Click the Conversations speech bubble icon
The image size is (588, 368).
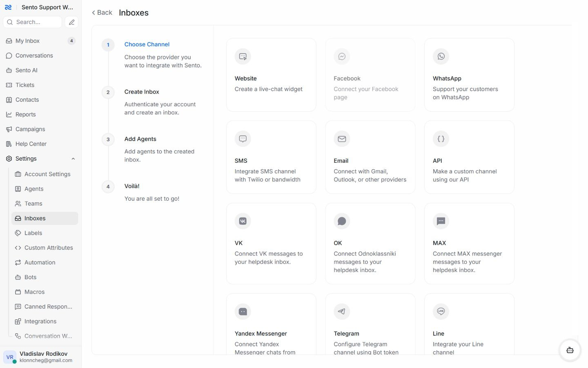(9, 56)
